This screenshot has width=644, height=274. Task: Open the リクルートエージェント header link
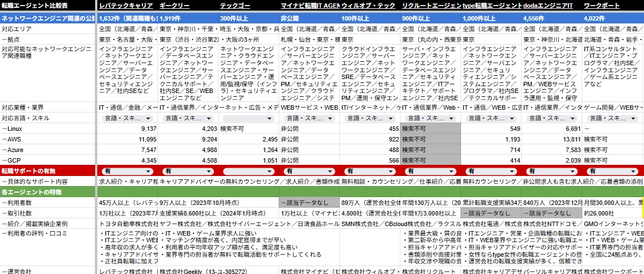click(x=431, y=6)
